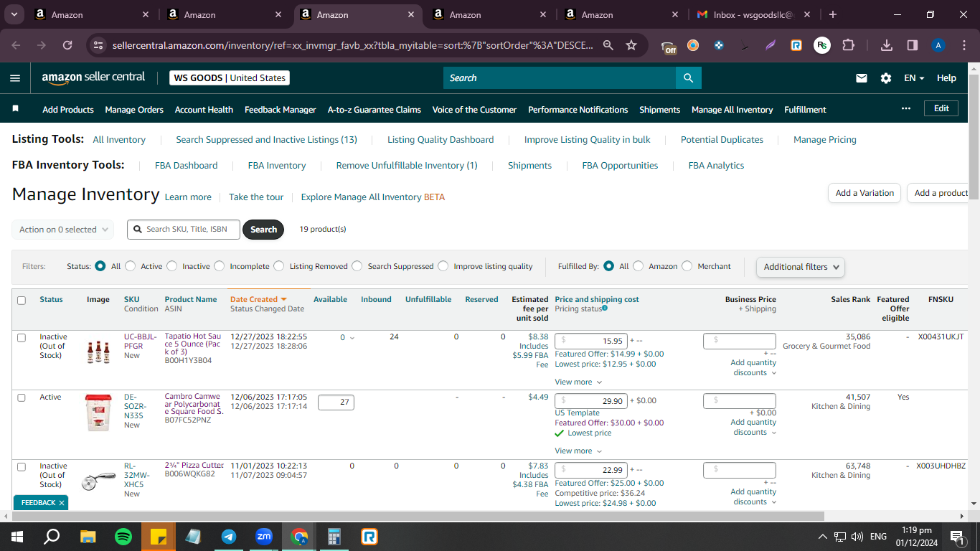Open Voice of the Customer menu item

pyautogui.click(x=474, y=110)
